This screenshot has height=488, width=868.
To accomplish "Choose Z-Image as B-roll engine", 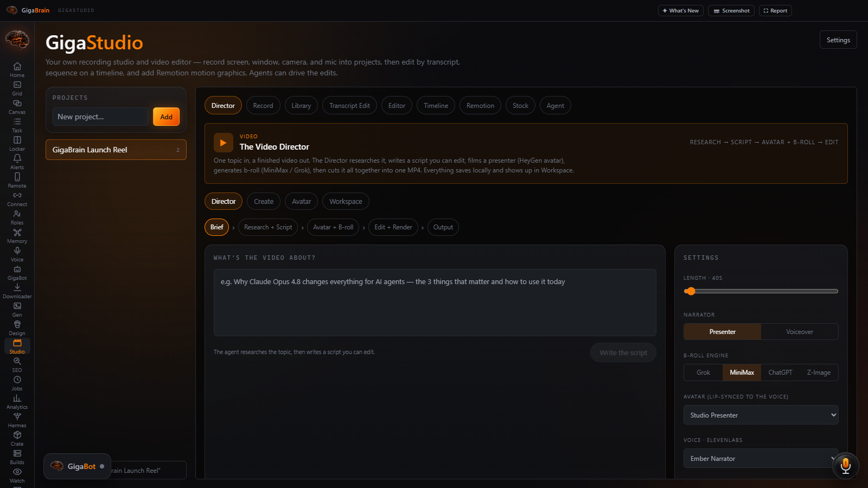I will click(819, 373).
